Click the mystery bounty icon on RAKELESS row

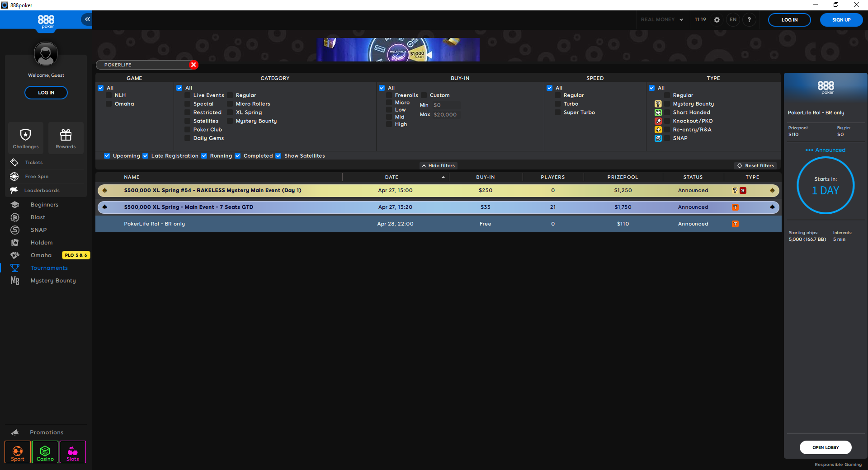(x=735, y=191)
